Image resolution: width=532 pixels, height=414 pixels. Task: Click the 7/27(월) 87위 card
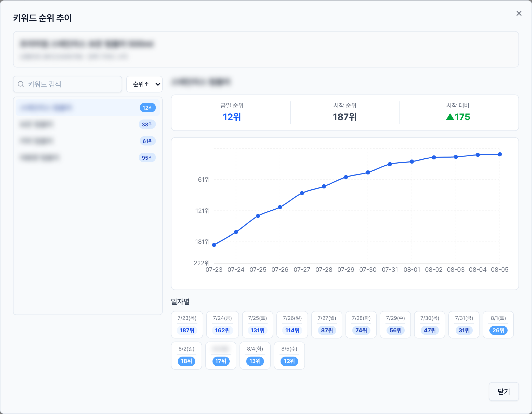pyautogui.click(x=327, y=325)
